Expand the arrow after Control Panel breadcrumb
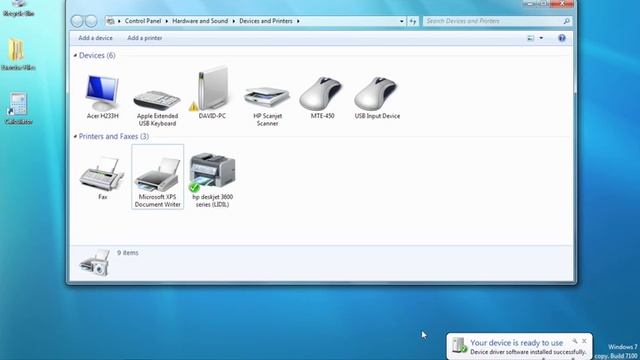The width and height of the screenshot is (640, 360). pyautogui.click(x=167, y=21)
